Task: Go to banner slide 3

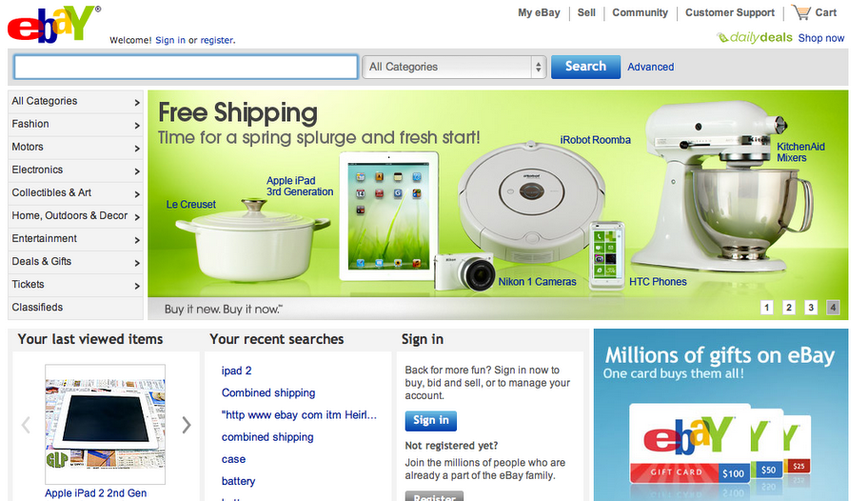Action: pos(811,307)
